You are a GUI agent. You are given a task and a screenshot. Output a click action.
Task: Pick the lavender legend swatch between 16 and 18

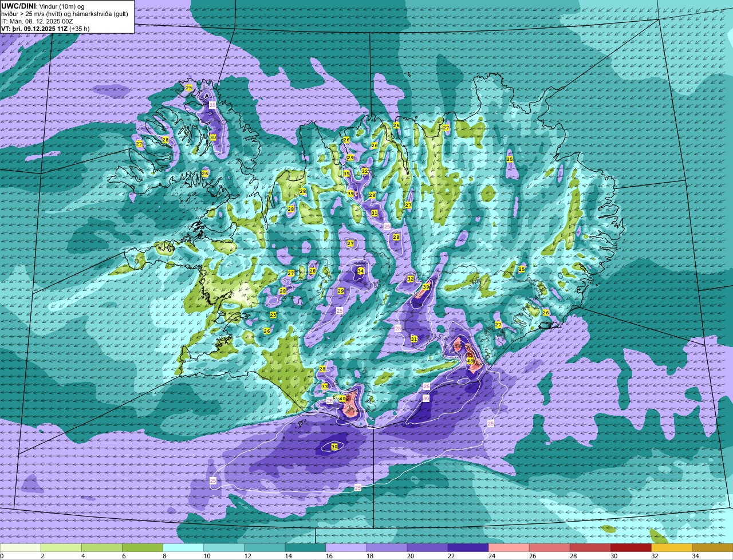pyautogui.click(x=346, y=548)
